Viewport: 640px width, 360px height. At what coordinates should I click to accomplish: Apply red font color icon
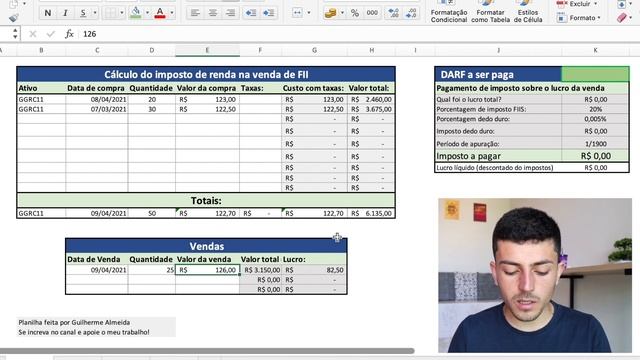(160, 13)
